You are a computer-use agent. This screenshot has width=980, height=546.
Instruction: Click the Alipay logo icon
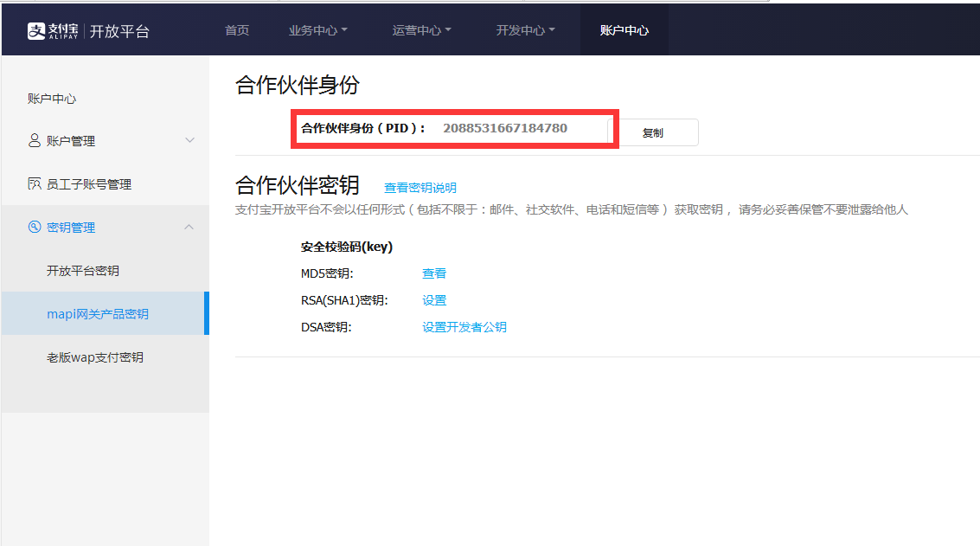point(36,30)
